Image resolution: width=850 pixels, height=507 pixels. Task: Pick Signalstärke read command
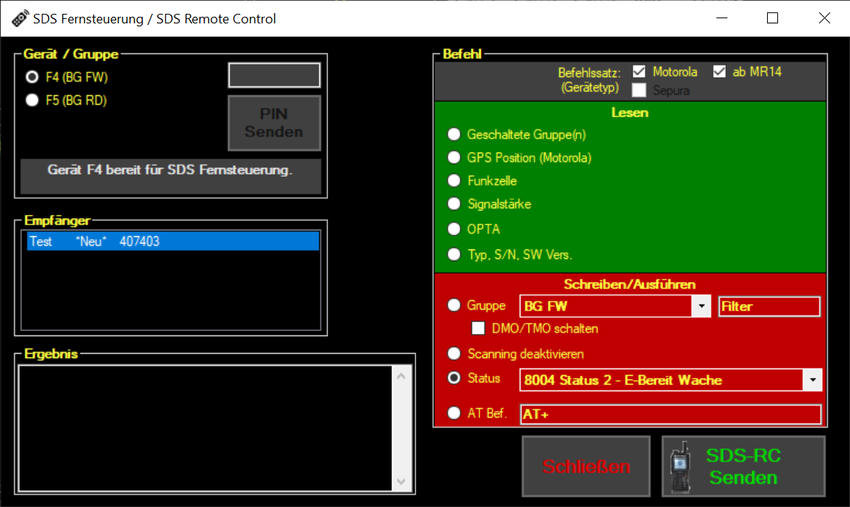[x=454, y=204]
